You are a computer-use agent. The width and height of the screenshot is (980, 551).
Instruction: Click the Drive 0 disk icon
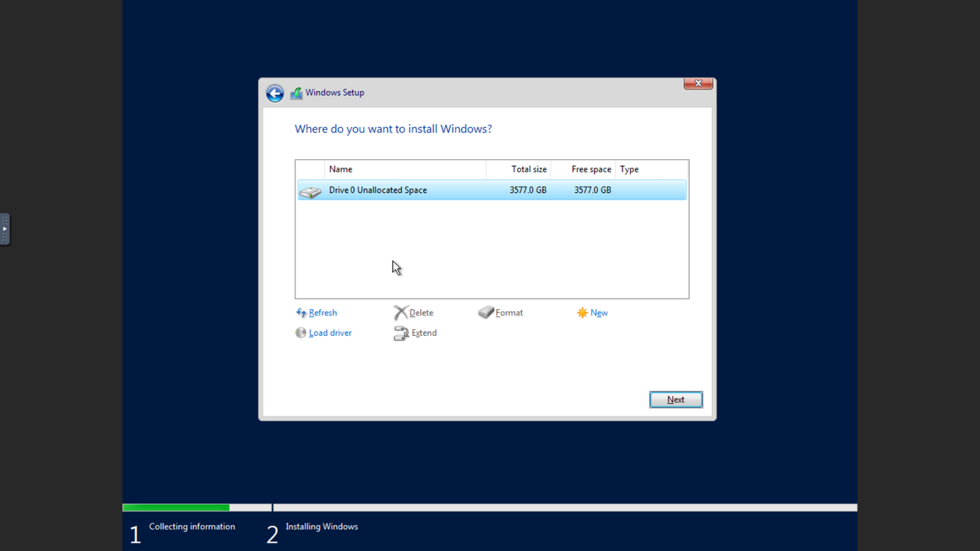tap(310, 191)
